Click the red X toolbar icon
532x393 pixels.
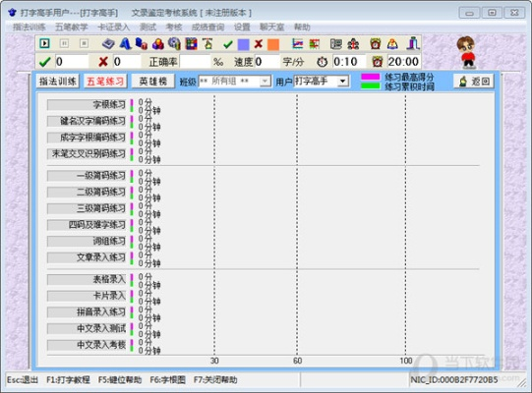coord(259,44)
